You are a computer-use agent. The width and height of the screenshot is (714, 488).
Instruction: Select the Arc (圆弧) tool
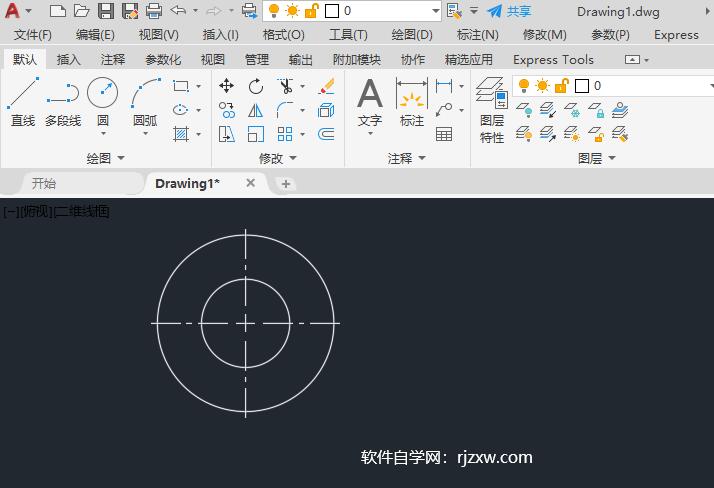145,101
